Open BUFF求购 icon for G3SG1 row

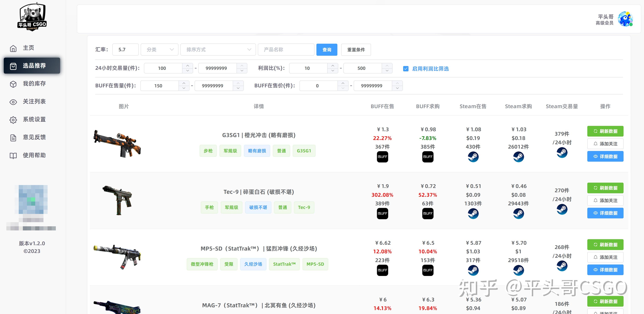tap(428, 157)
